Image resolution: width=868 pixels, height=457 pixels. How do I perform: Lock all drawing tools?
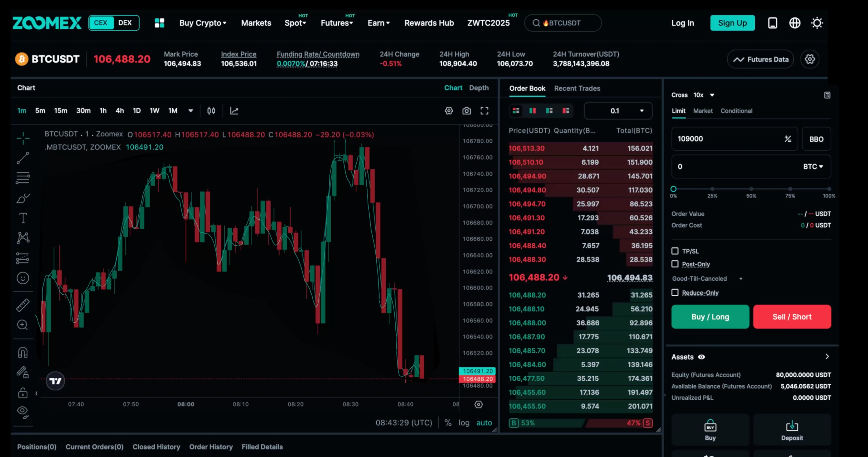tap(23, 393)
